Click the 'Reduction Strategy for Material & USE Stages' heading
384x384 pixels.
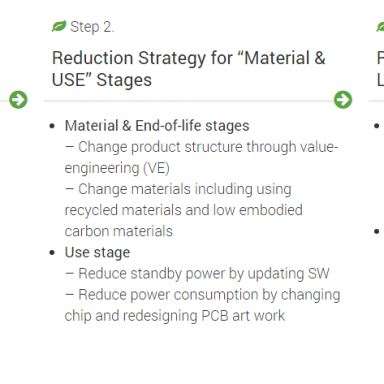(x=188, y=69)
